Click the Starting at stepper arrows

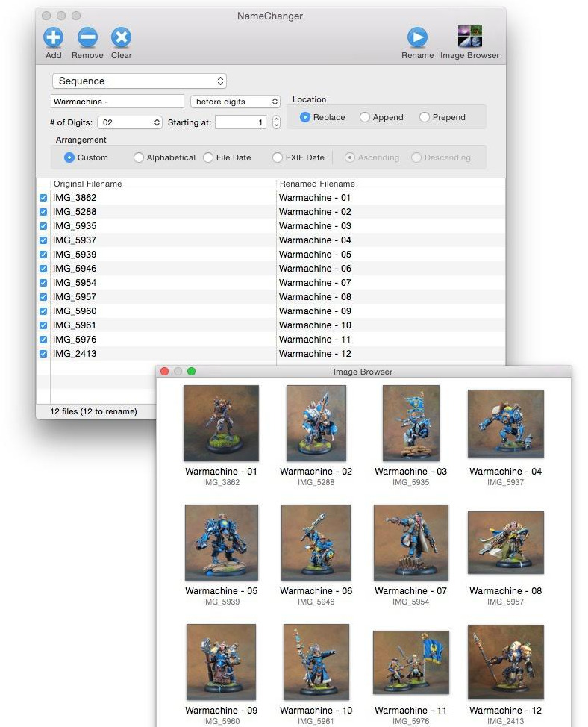[x=277, y=122]
